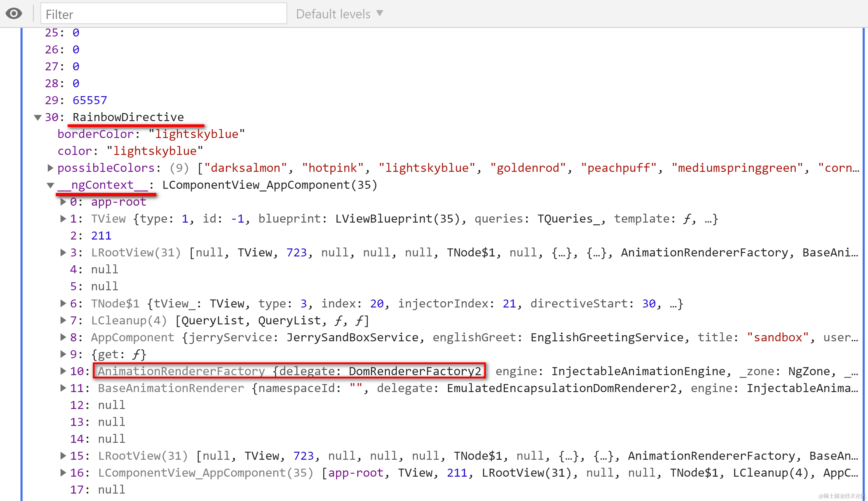Collapse entry 30 RainbowDirective
Screen dimensions: 868x501
38,118
